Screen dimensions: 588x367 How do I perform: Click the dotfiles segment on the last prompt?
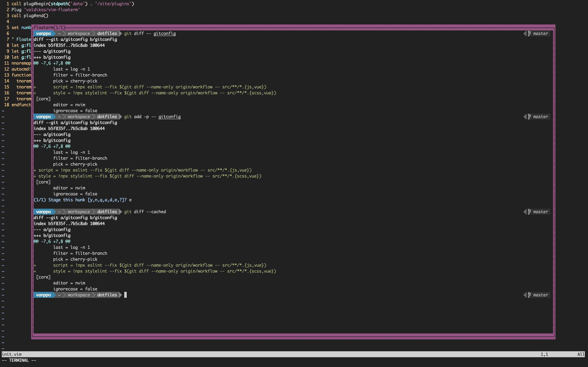coord(107,295)
